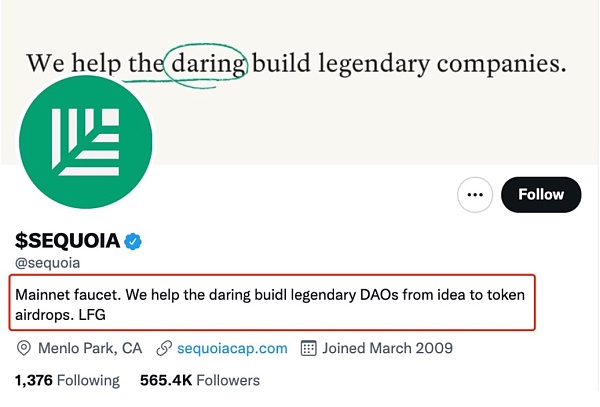Click the $SEQUOIA display name

click(x=67, y=241)
